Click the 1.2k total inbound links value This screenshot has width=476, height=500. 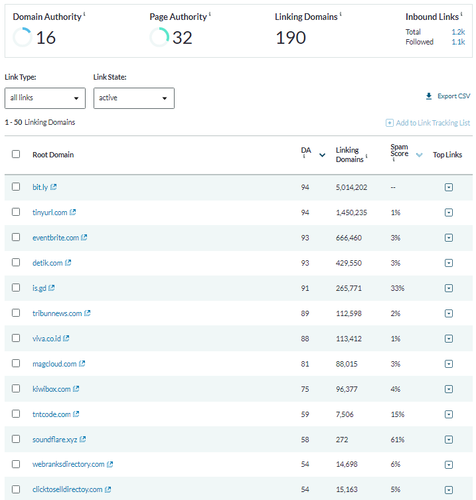[458, 32]
